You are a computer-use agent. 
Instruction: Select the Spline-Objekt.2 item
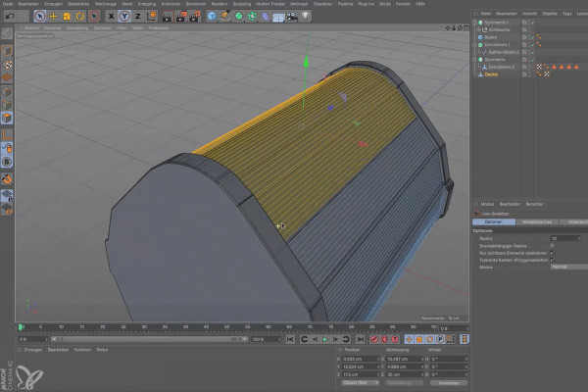(504, 52)
